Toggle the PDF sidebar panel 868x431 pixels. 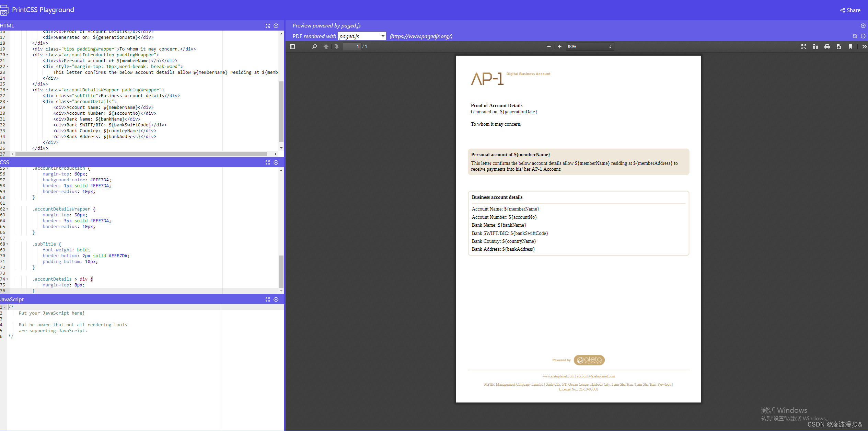pos(292,46)
